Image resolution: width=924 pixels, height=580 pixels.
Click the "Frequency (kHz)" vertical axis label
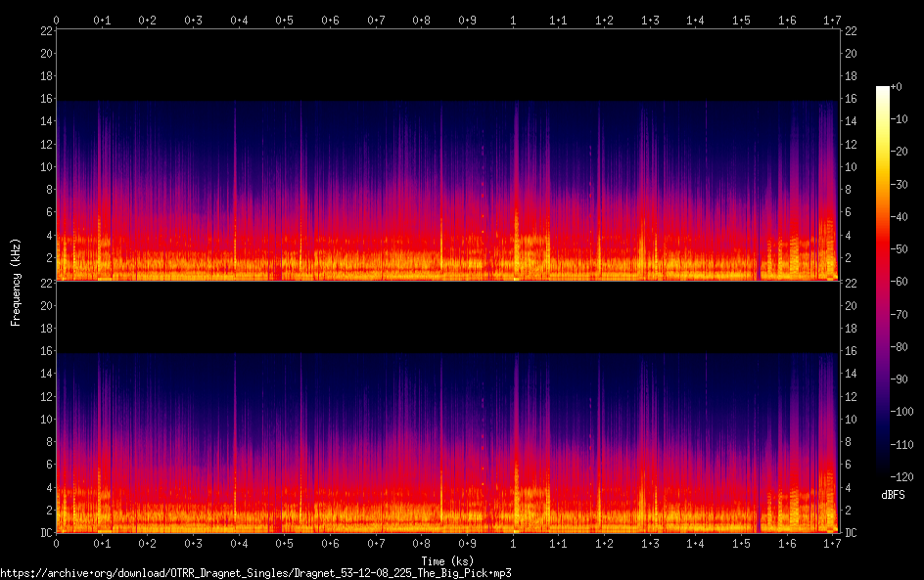pyautogui.click(x=16, y=281)
